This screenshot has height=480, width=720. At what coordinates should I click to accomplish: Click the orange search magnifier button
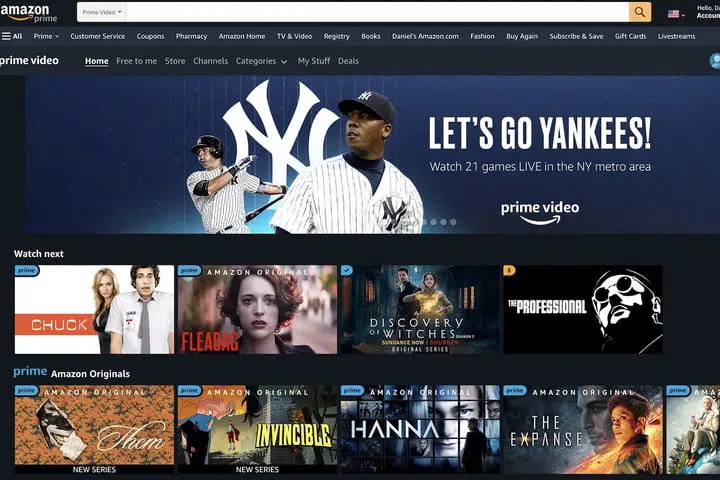coord(640,12)
